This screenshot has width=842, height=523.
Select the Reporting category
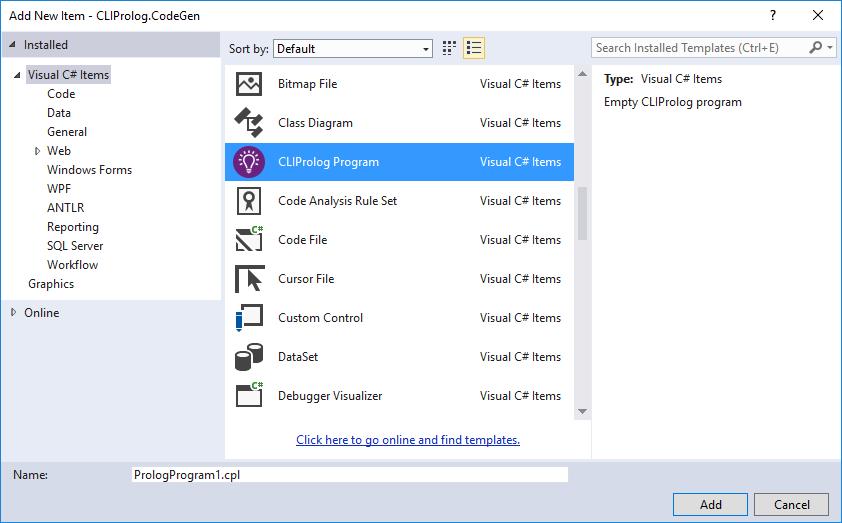pyautogui.click(x=73, y=227)
